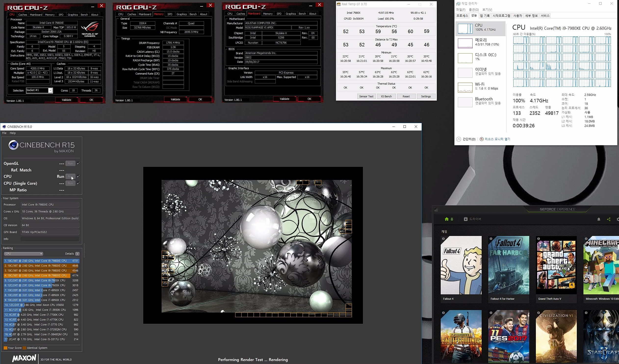Open the GeForce notifications bell
The image size is (619, 364).
(599, 219)
